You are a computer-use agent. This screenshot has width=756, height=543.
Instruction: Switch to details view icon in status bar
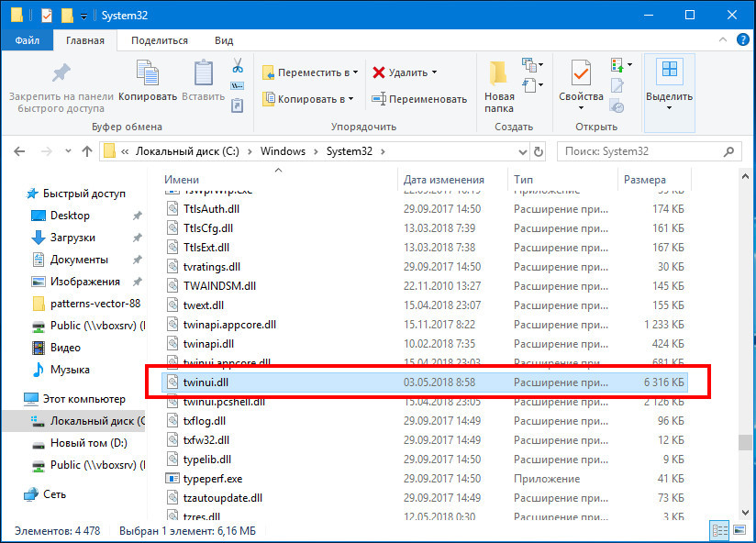(720, 531)
